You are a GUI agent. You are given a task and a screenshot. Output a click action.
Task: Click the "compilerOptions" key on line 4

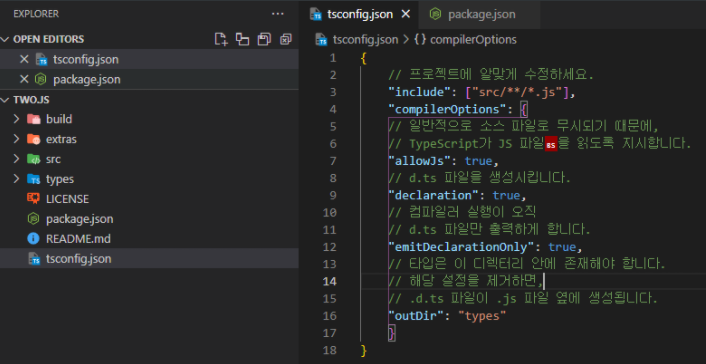(448, 109)
